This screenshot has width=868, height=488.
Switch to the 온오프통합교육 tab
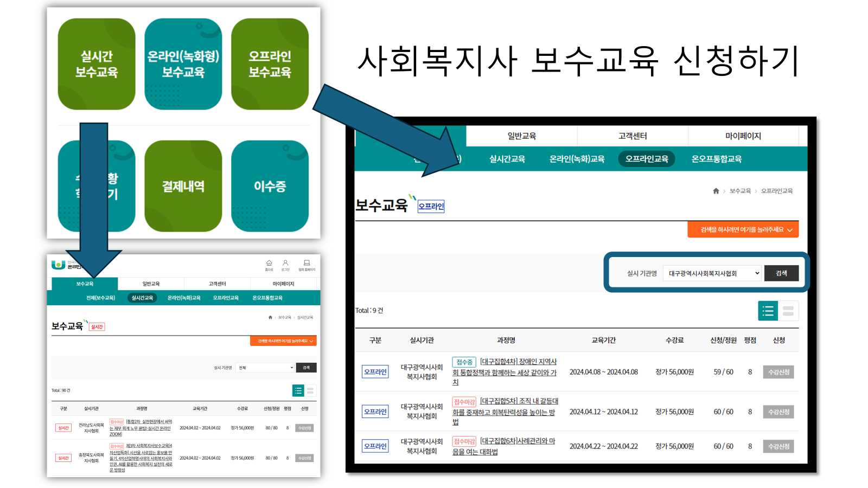point(718,158)
